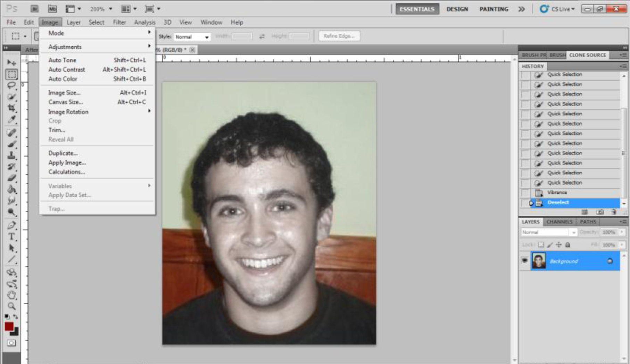The image size is (630, 364).
Task: Open the Mode submenu
Action: 97,33
